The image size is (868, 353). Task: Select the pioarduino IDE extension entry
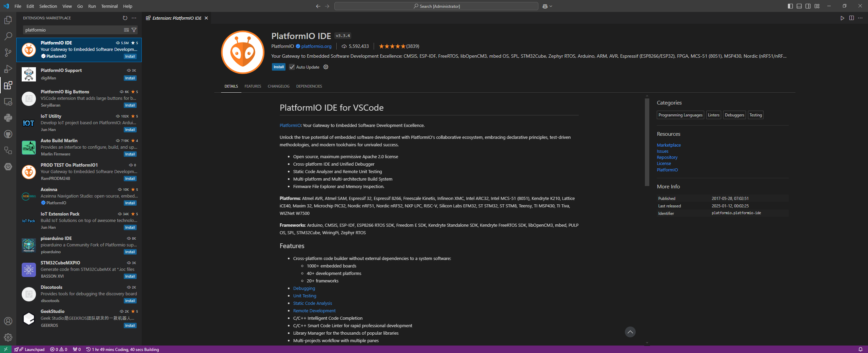tap(79, 245)
